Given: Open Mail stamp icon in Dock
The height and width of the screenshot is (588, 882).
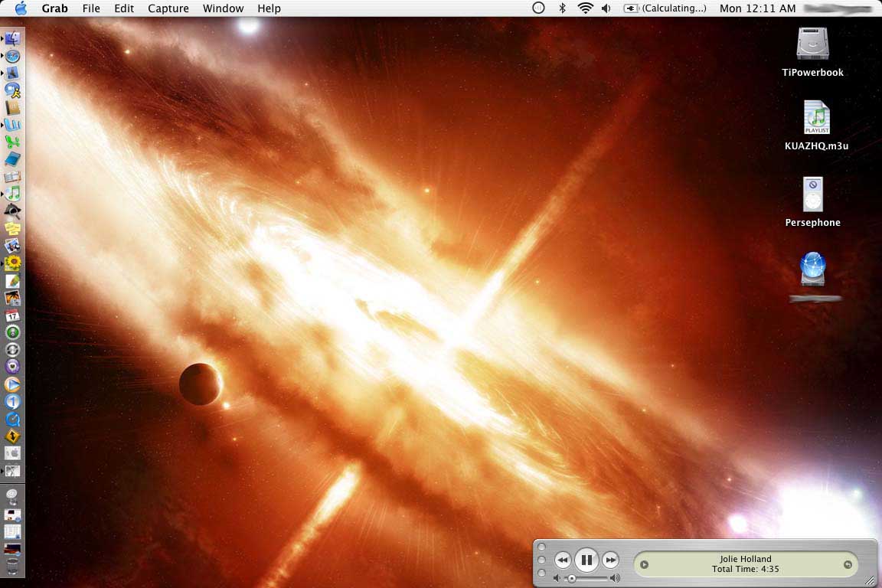Looking at the screenshot, I should 12,73.
